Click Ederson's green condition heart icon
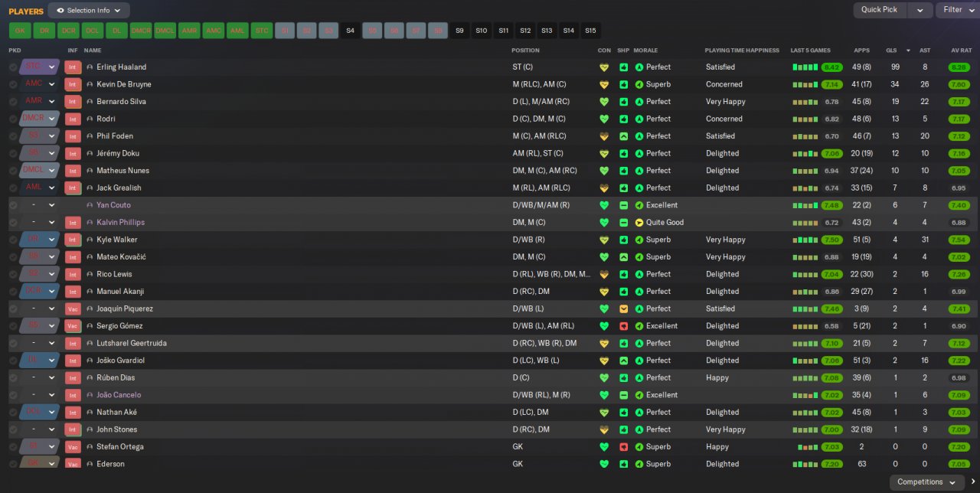980x493 pixels. coord(603,464)
